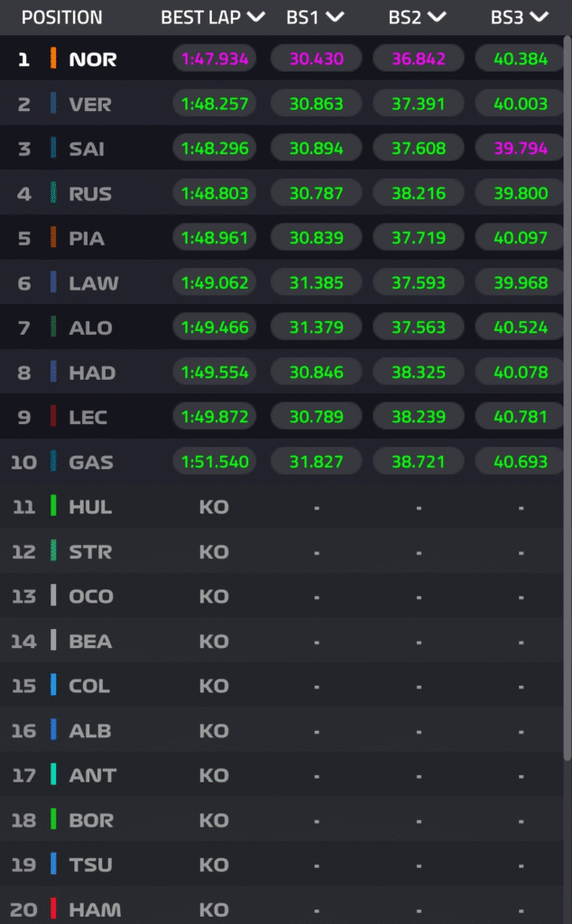Click ALO's BS2 time 37.563
The height and width of the screenshot is (924, 572).
(x=419, y=328)
